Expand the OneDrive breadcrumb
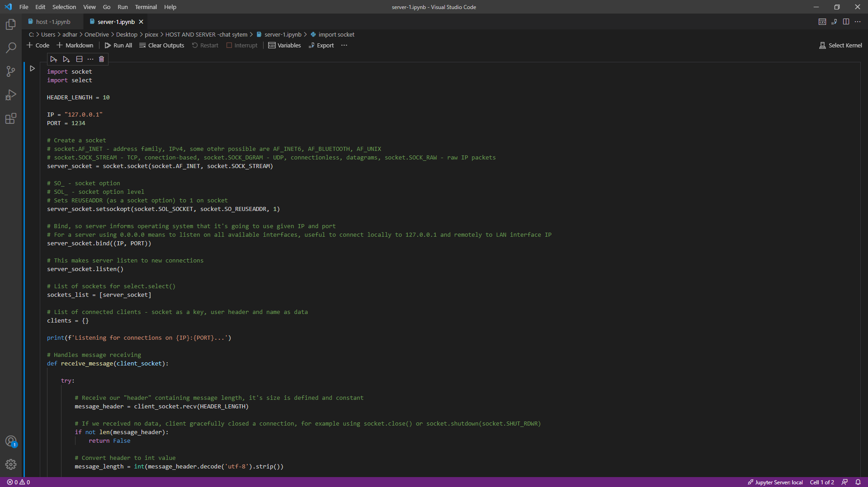Screen dimensions: 868x487 (96, 34)
